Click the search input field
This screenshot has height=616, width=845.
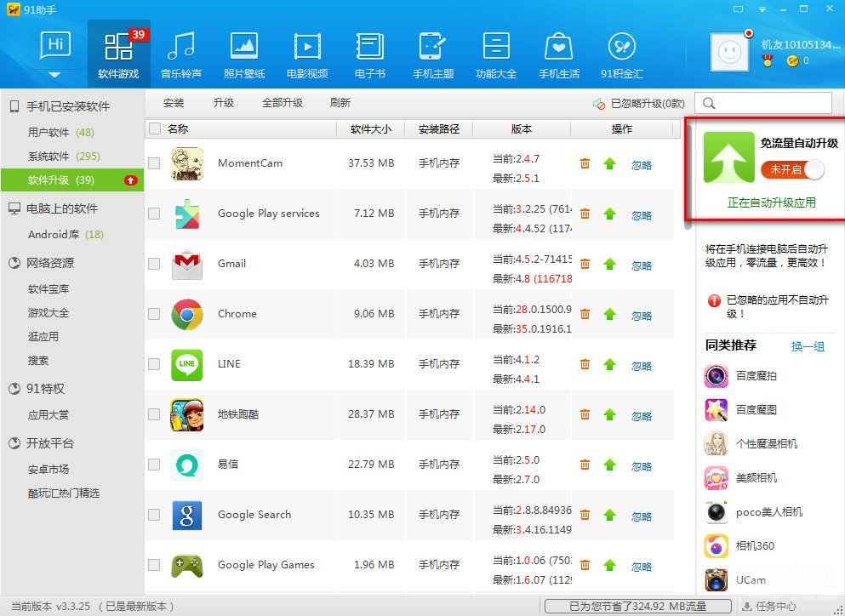pos(763,103)
